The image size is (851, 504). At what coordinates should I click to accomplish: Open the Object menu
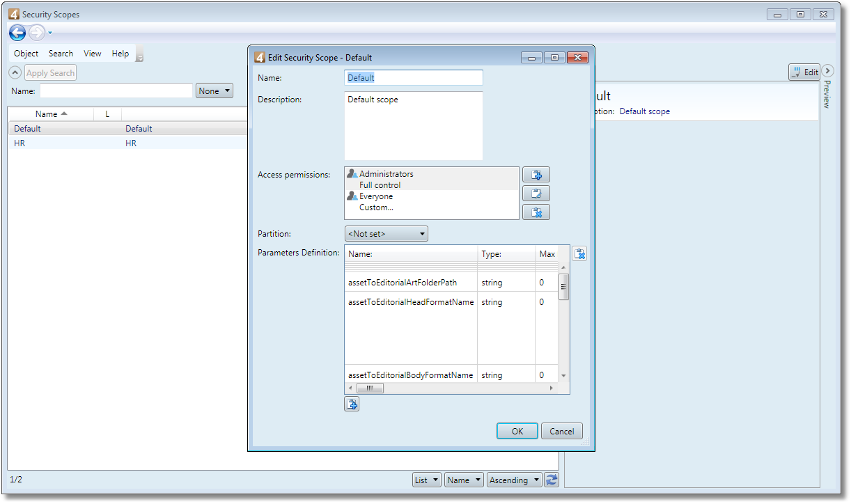coord(26,54)
